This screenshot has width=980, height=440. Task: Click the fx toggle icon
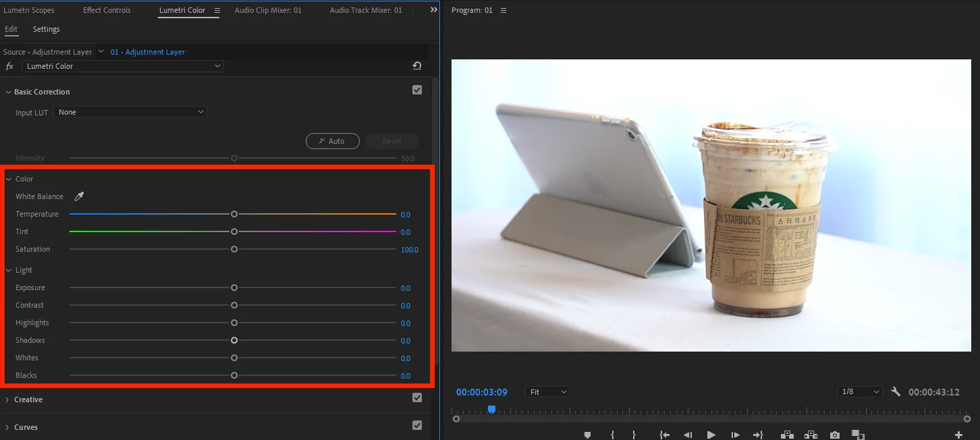(9, 66)
